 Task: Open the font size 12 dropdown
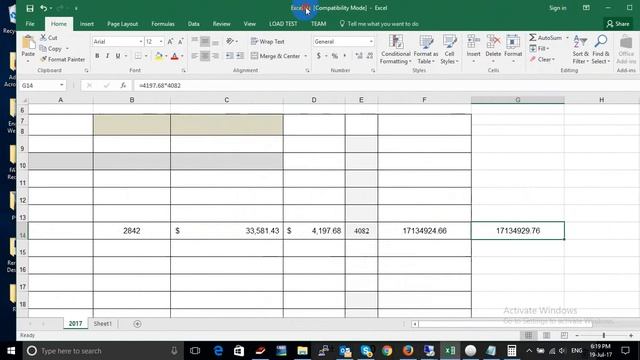coord(161,42)
